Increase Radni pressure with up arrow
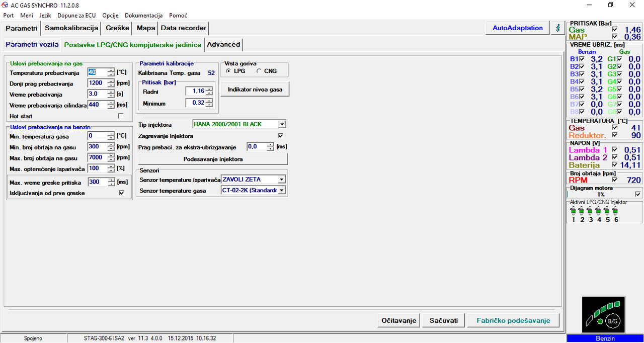 [x=209, y=89]
